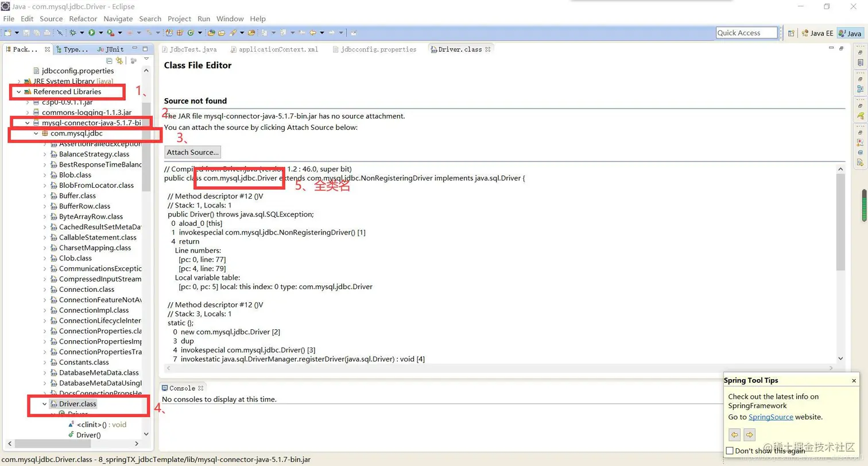
Task: Expand the Connection.class tree node
Action: click(x=45, y=290)
